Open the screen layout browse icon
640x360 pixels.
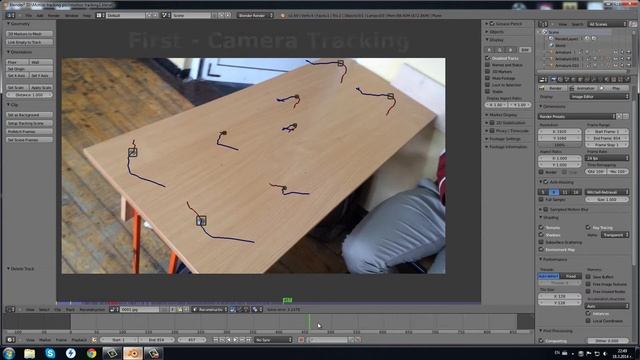[x=99, y=15]
